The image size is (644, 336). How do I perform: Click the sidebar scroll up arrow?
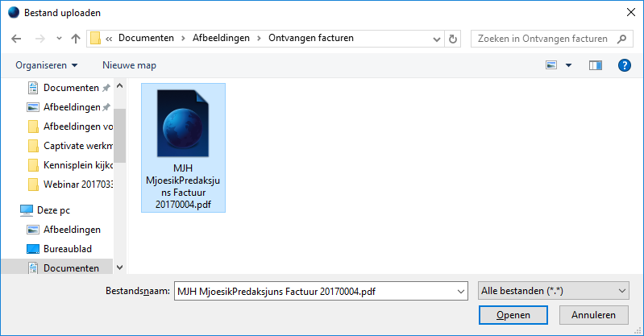pos(120,86)
